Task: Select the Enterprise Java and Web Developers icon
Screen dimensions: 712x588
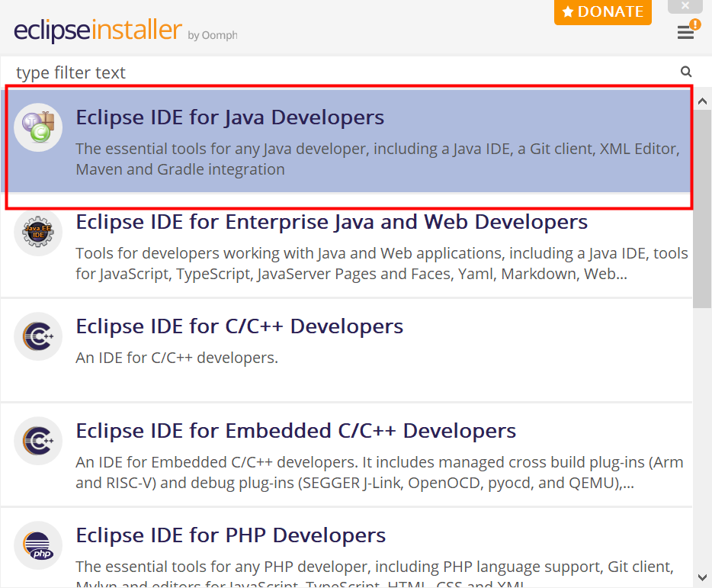Action: 38,231
